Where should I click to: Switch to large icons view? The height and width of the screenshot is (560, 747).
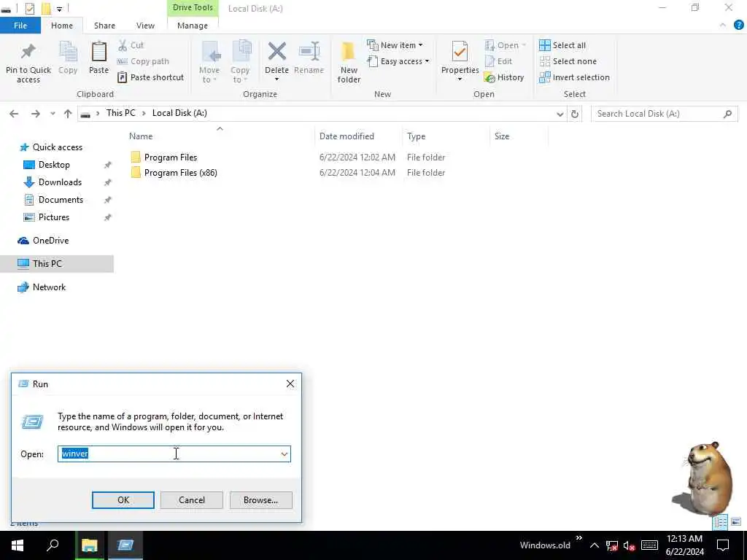pos(736,522)
